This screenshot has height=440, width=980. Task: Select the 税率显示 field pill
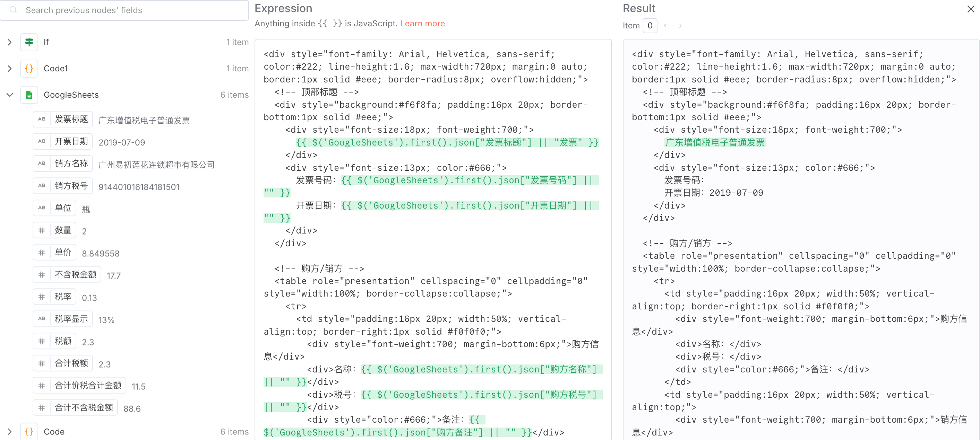(x=63, y=319)
